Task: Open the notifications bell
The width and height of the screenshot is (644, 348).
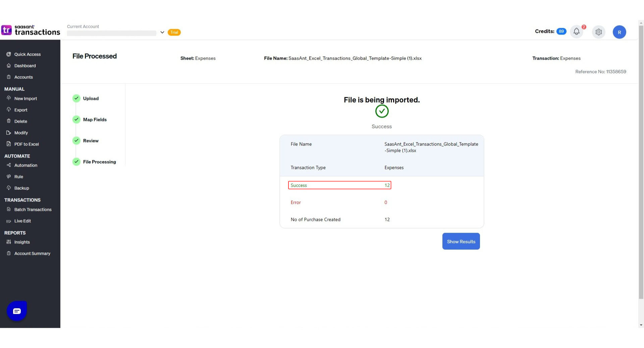Action: (576, 32)
